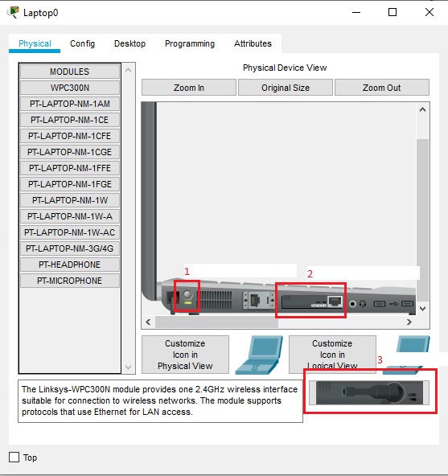
Task: Select the PT-LAPTOP-NM-3G/4G module
Action: coord(70,248)
